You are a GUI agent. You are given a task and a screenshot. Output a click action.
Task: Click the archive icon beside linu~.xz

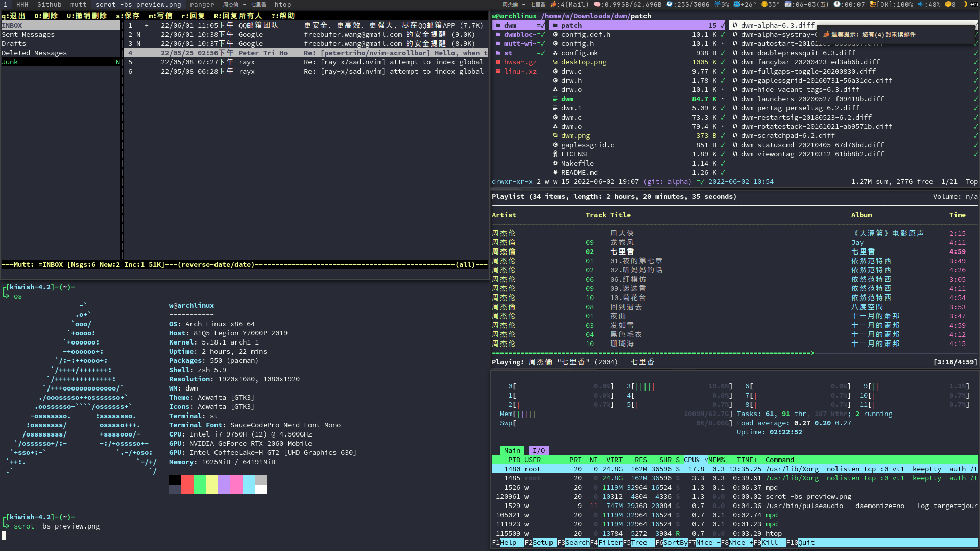point(498,71)
